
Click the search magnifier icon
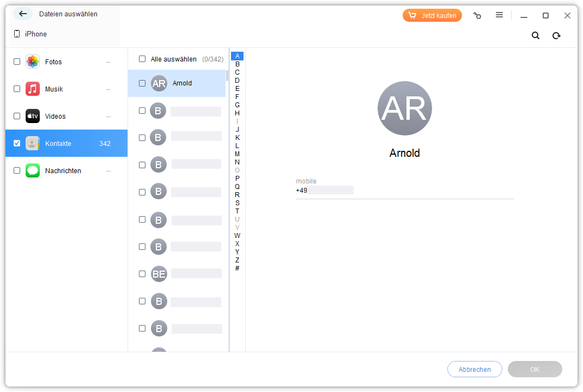click(x=536, y=35)
